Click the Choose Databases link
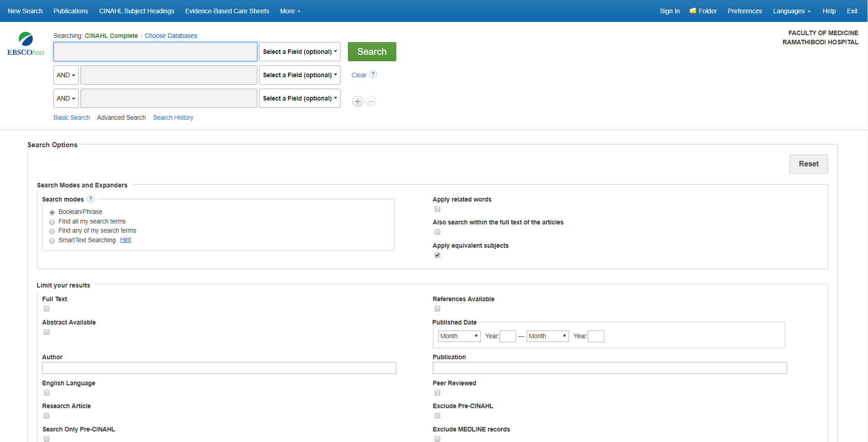 coord(171,36)
